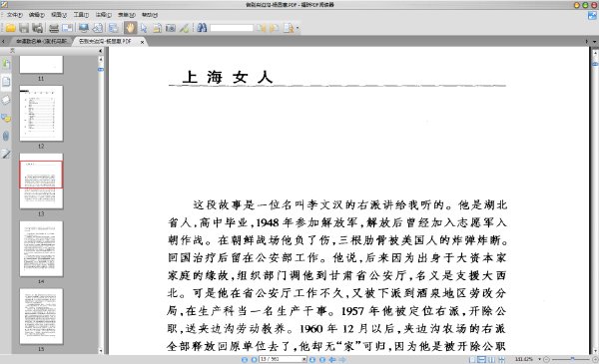Open the third menu bar item (视图)
The width and height of the screenshot is (599, 364).
[x=59, y=15]
